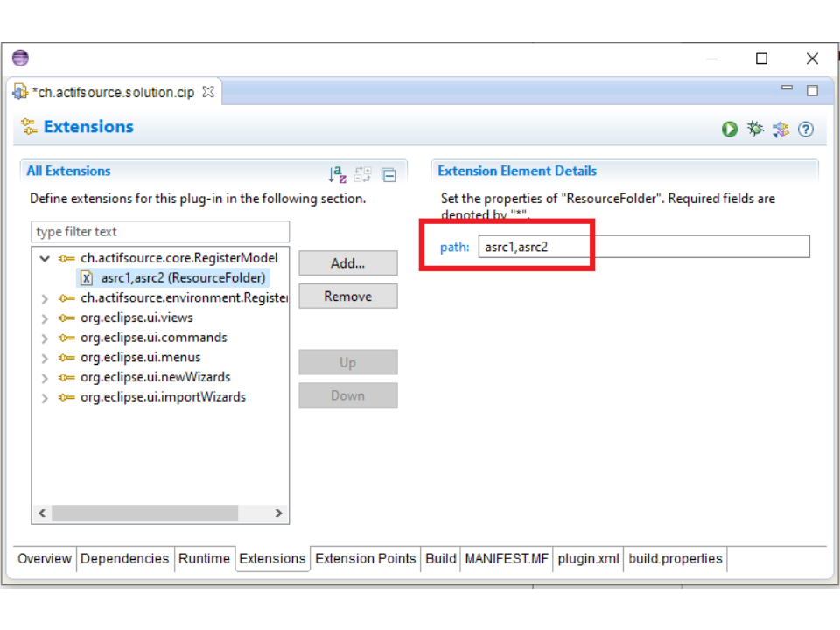The image size is (840, 630).
Task: Click the export/organize manifests icon beside debug
Action: (780, 129)
